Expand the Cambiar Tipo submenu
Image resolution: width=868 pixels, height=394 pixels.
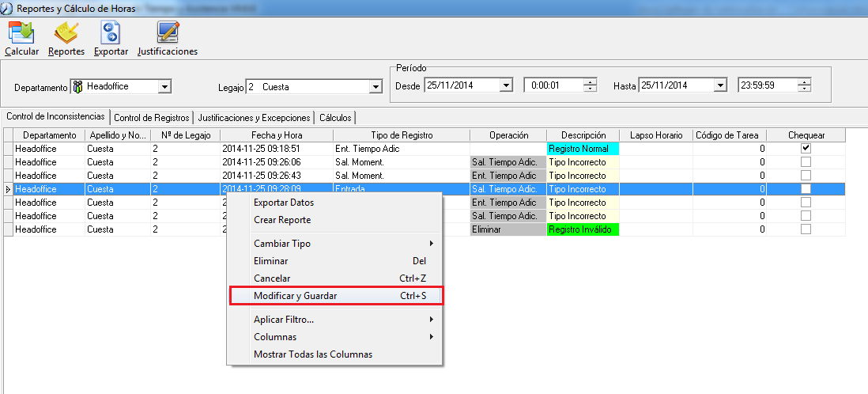[335, 243]
